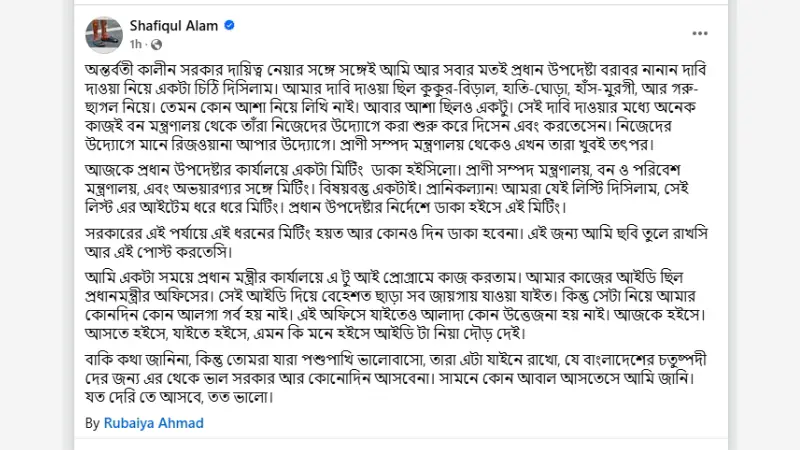
Task: Click the paragraph starting with 'অন্তর্বর্তী কালীন সরকার'
Action: pos(396,107)
